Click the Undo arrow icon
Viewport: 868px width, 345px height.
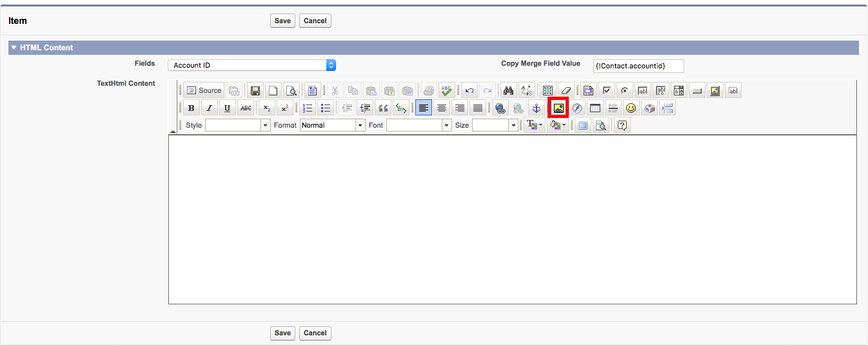click(x=469, y=90)
